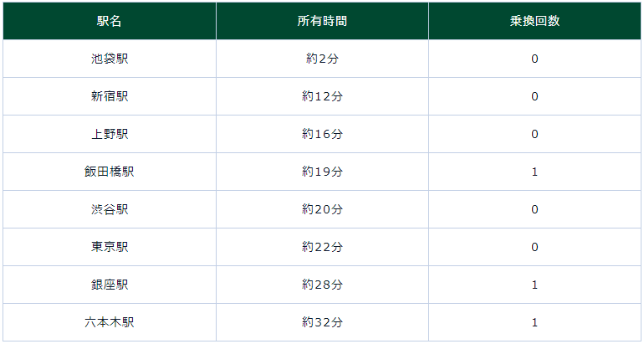Image resolution: width=644 pixels, height=344 pixels.
Task: Click the 六本木駅 station name
Action: click(110, 322)
